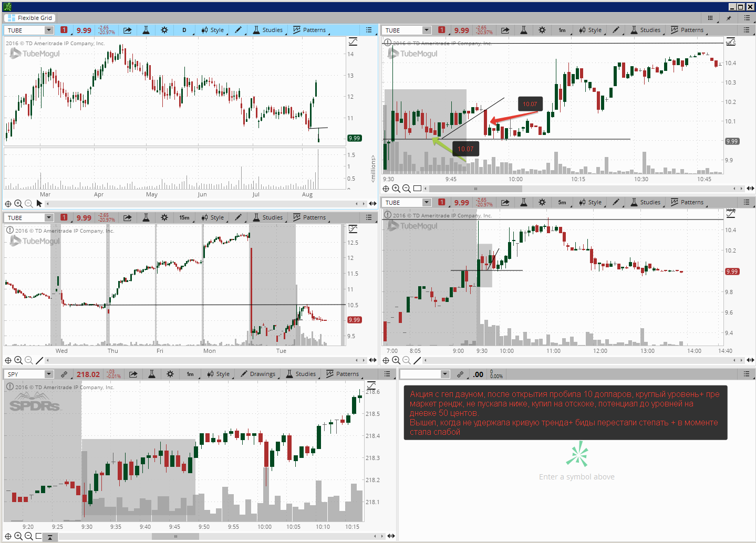The height and width of the screenshot is (543, 756).
Task: Toggle the red 1 link on the 5m chart
Action: (x=442, y=202)
